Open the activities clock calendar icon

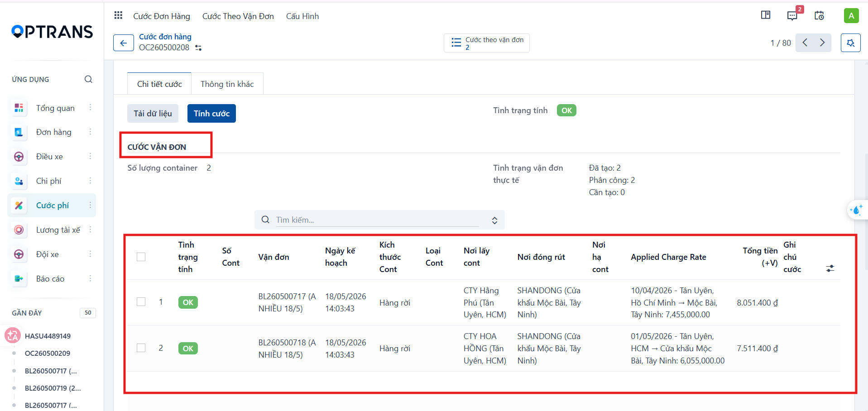pyautogui.click(x=819, y=16)
